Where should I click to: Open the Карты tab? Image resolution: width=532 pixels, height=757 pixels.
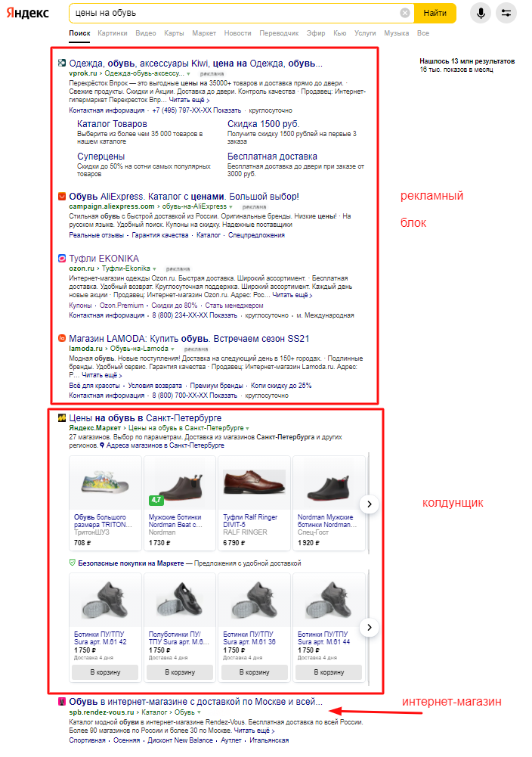coord(174,33)
